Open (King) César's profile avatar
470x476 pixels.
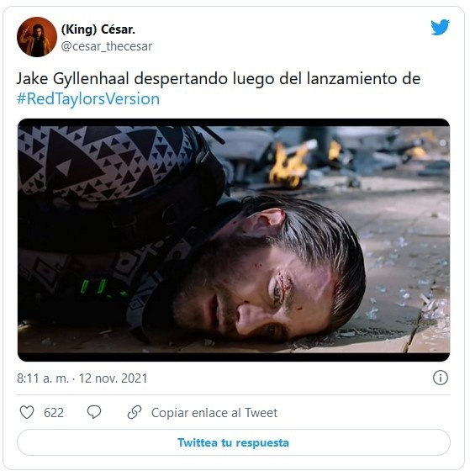(37, 37)
